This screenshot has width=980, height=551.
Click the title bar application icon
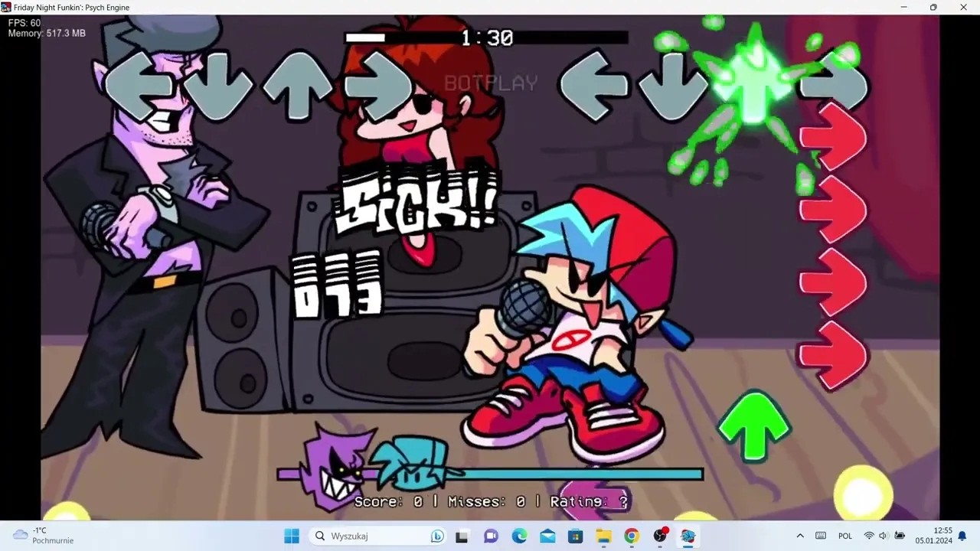pyautogui.click(x=6, y=7)
